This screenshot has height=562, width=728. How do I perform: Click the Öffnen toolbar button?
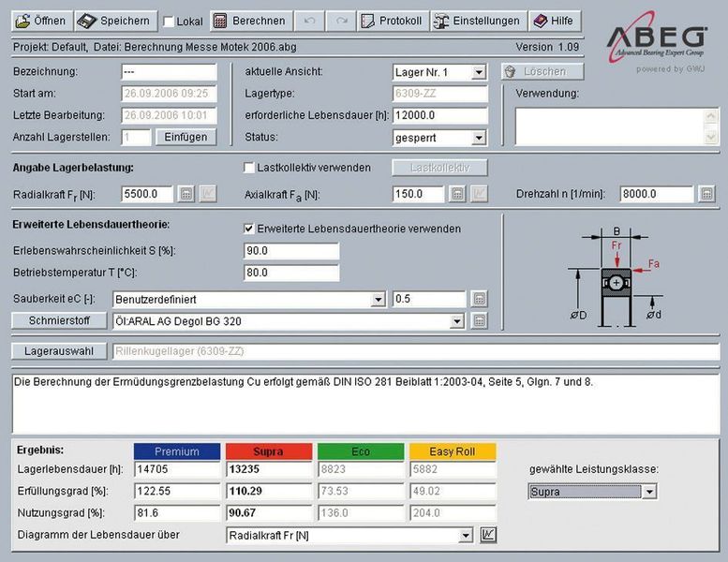coord(42,21)
